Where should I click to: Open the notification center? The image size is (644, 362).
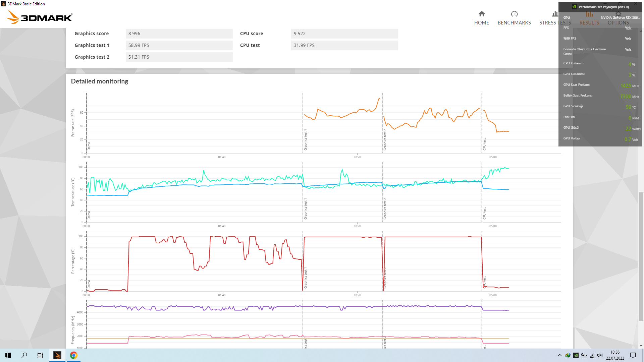click(x=633, y=355)
